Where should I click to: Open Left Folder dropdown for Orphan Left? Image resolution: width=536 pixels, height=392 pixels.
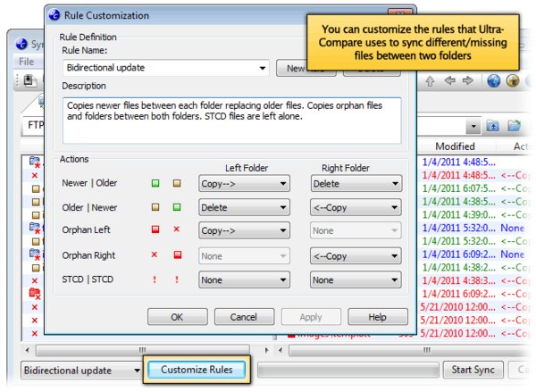pyautogui.click(x=244, y=230)
